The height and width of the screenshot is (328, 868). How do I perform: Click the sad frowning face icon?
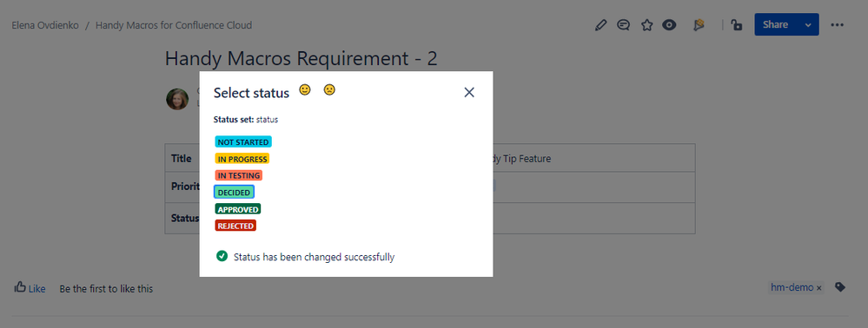tap(329, 89)
